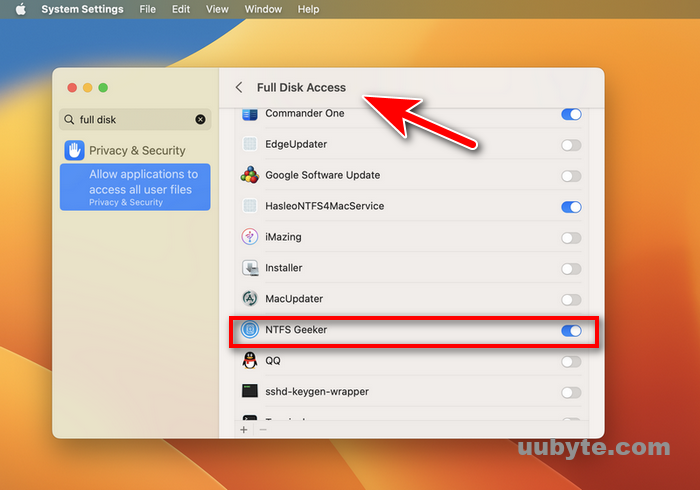Click the MacUpdater app icon

(x=250, y=299)
